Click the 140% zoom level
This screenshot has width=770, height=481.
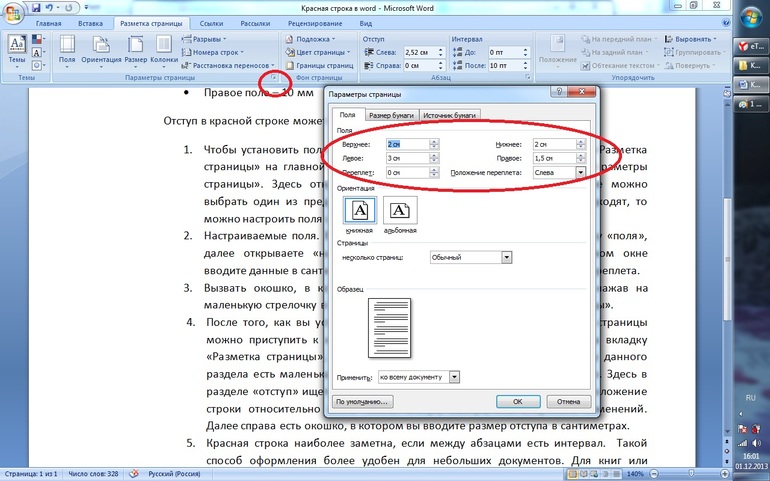pos(635,474)
